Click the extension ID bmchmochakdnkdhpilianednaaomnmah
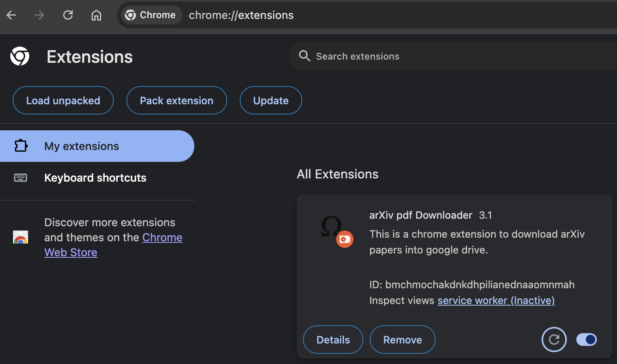Image resolution: width=617 pixels, height=364 pixels. click(480, 285)
